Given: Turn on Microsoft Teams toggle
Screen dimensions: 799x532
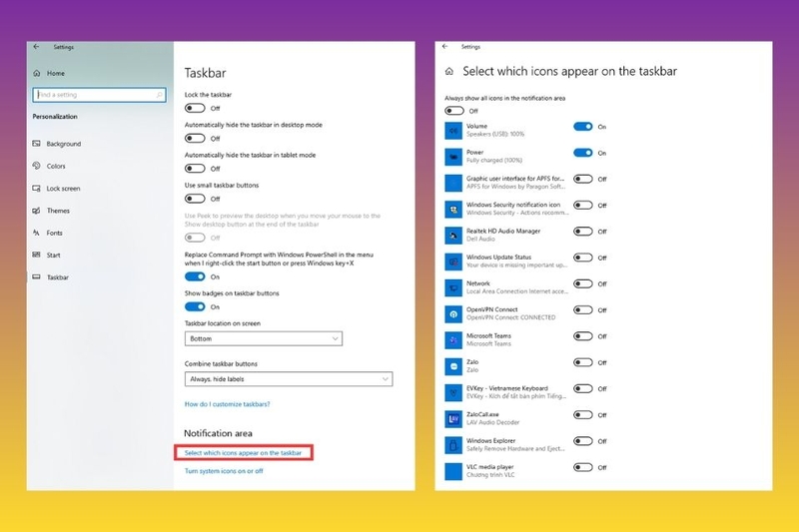Looking at the screenshot, I should coord(583,336).
